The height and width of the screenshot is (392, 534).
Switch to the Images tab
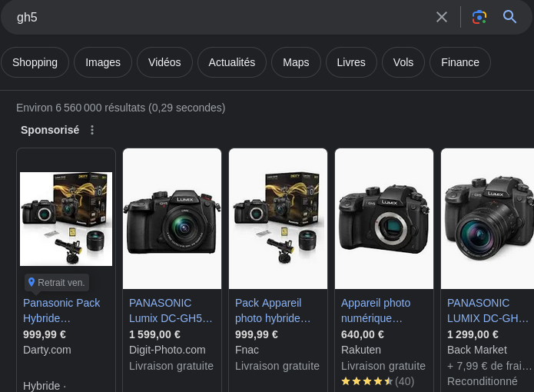(103, 62)
